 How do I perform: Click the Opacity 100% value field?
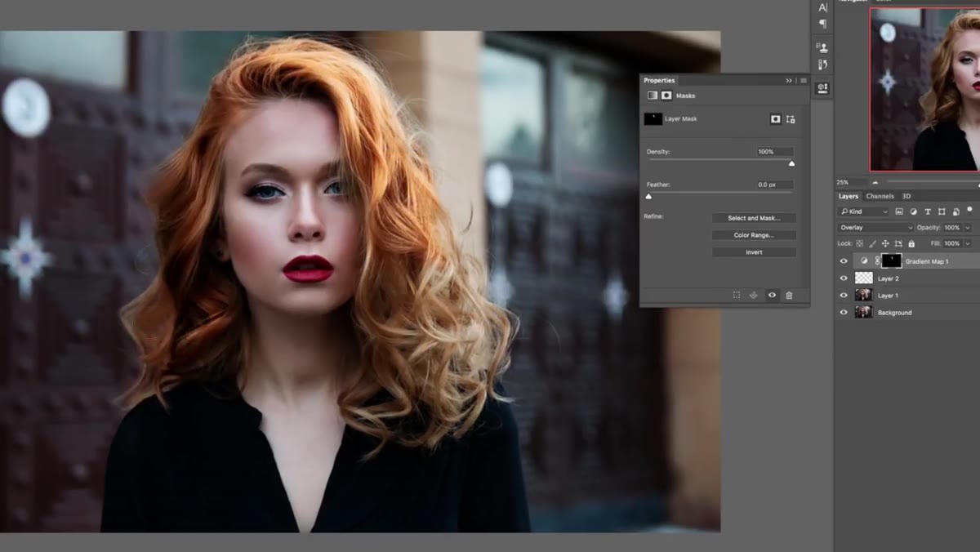(952, 228)
